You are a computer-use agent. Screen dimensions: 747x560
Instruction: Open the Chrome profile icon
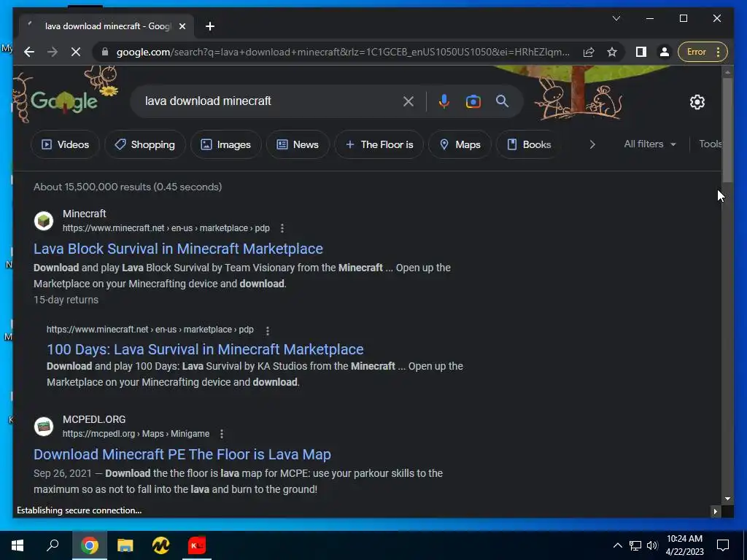(664, 52)
